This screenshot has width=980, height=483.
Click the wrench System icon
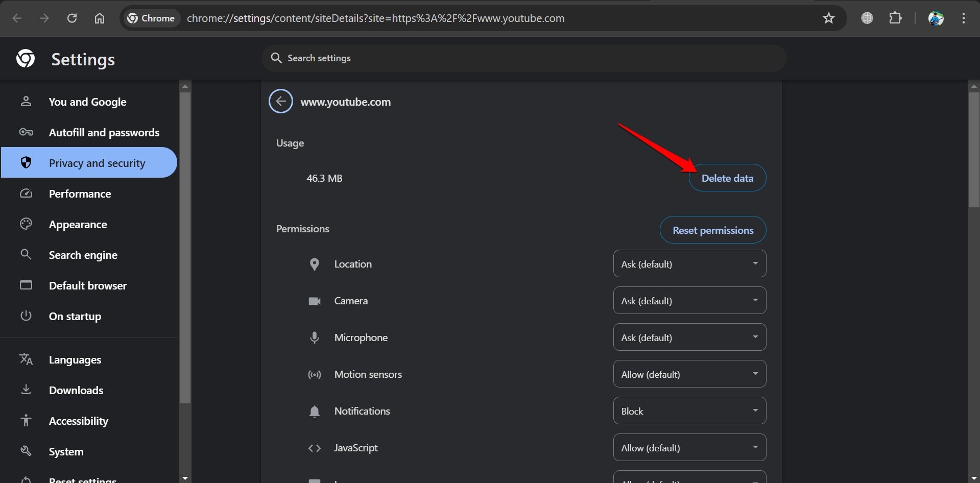26,451
